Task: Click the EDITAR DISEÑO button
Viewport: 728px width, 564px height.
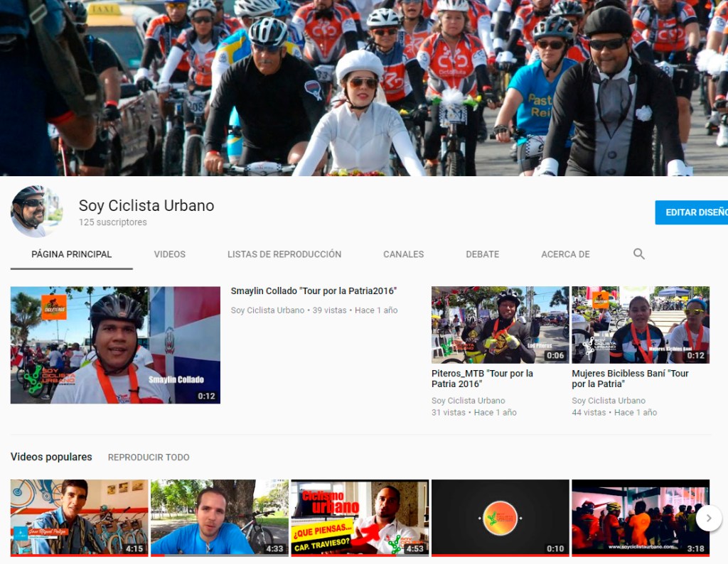Action: [x=692, y=212]
